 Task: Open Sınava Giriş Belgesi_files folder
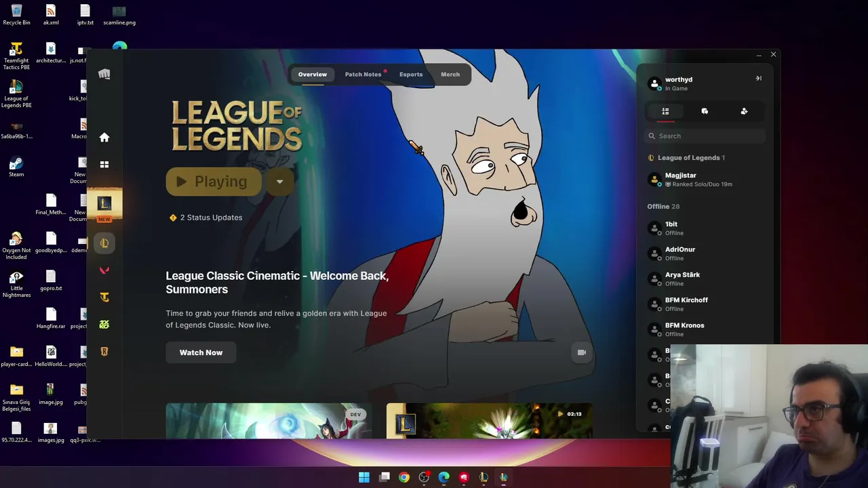click(x=16, y=398)
